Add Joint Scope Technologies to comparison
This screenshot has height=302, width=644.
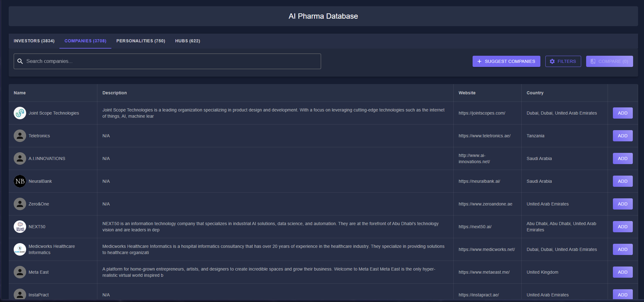coord(623,113)
